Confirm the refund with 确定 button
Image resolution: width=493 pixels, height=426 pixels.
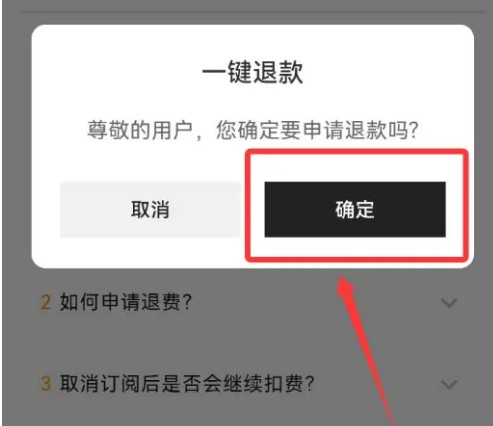[355, 209]
